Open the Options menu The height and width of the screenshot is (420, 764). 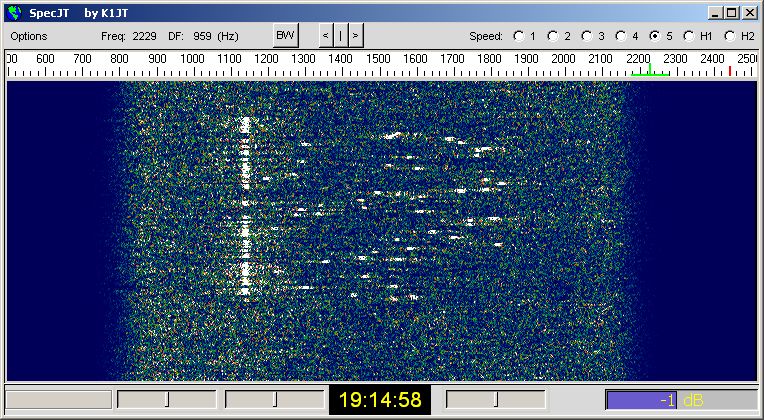[x=29, y=36]
